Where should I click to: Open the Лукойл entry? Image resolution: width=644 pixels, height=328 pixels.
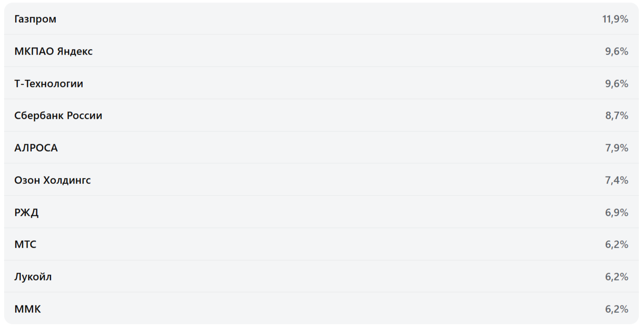[33, 277]
